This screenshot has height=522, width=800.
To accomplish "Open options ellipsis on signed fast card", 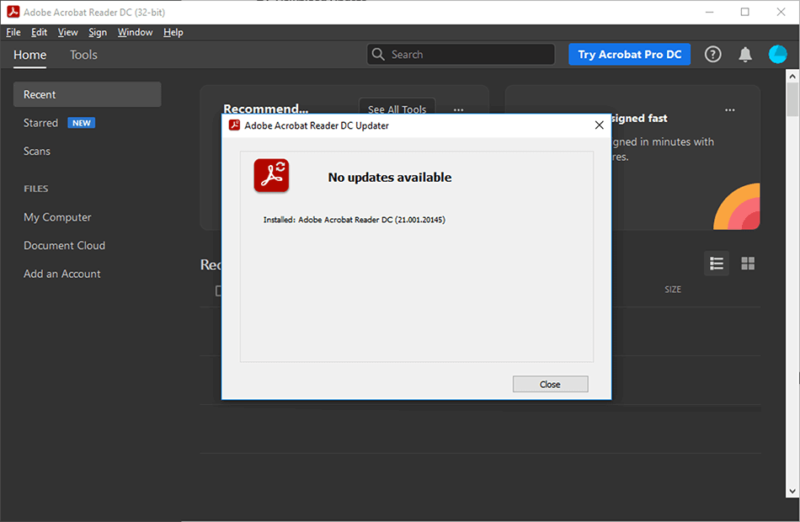I will pyautogui.click(x=730, y=110).
